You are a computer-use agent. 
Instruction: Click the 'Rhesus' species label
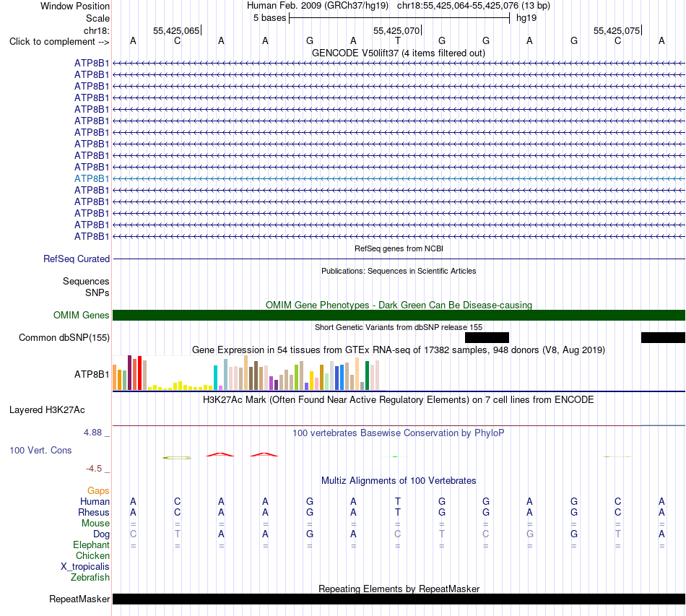pos(94,512)
